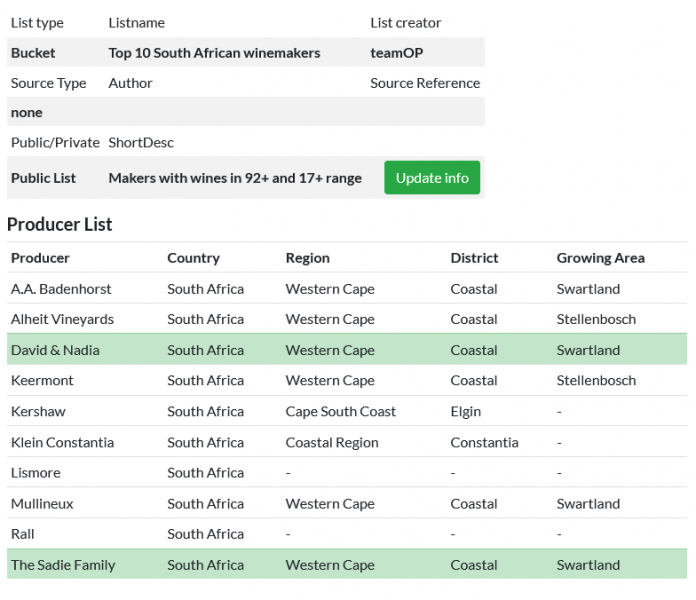The width and height of the screenshot is (696, 600).
Task: Click the list name Top 10 South African winemakers
Action: (x=214, y=53)
